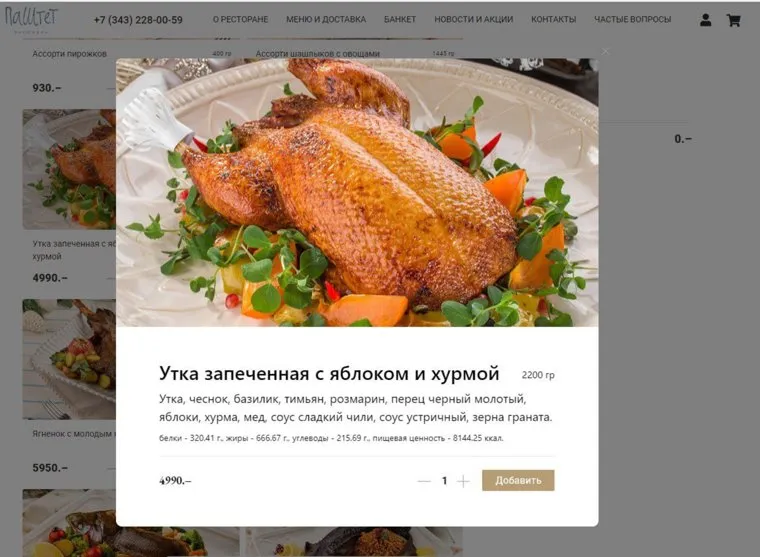Increase quantity with the plus icon

pyautogui.click(x=463, y=481)
